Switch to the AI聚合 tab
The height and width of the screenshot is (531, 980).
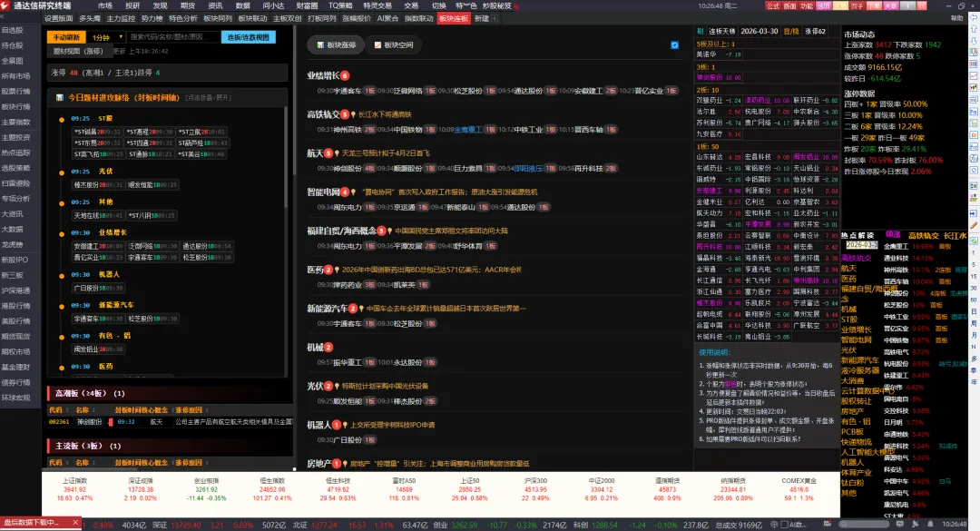(387, 19)
